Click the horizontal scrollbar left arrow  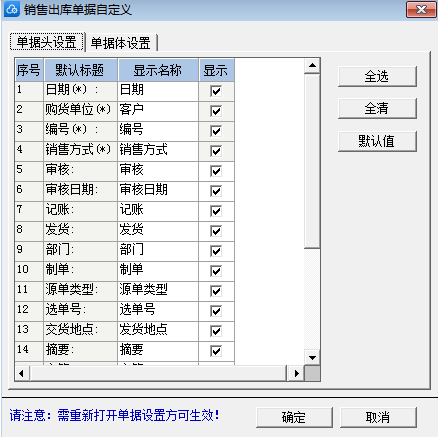tap(22, 373)
